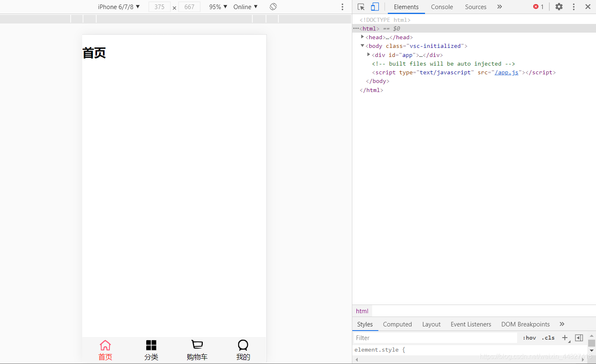This screenshot has height=364, width=596.
Task: Toggle the .cls class editor button
Action: tap(548, 338)
